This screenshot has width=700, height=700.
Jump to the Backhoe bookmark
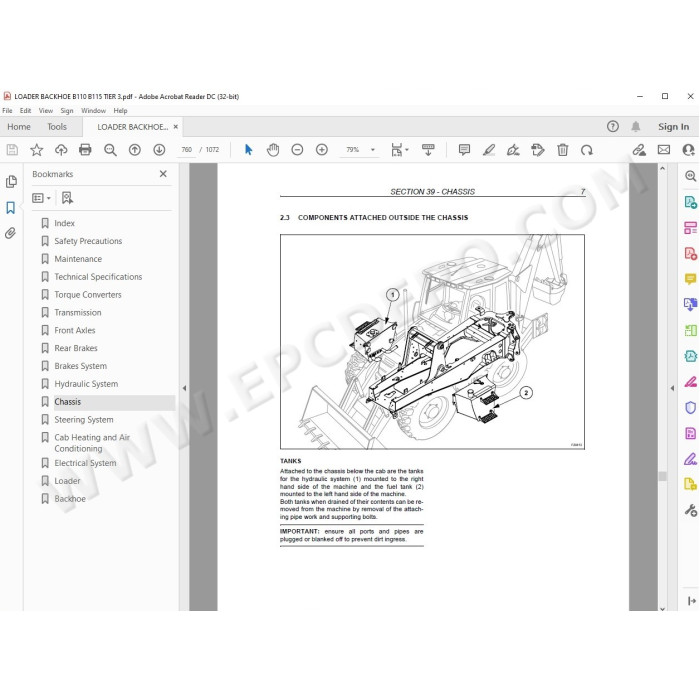(x=70, y=499)
